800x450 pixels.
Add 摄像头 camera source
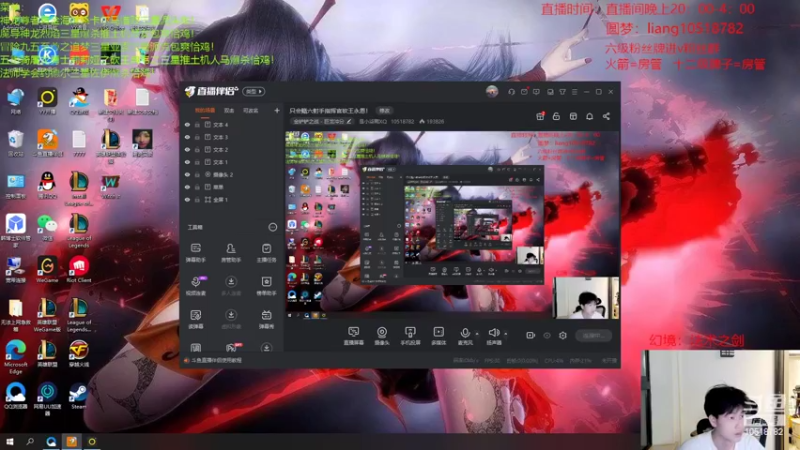(382, 336)
